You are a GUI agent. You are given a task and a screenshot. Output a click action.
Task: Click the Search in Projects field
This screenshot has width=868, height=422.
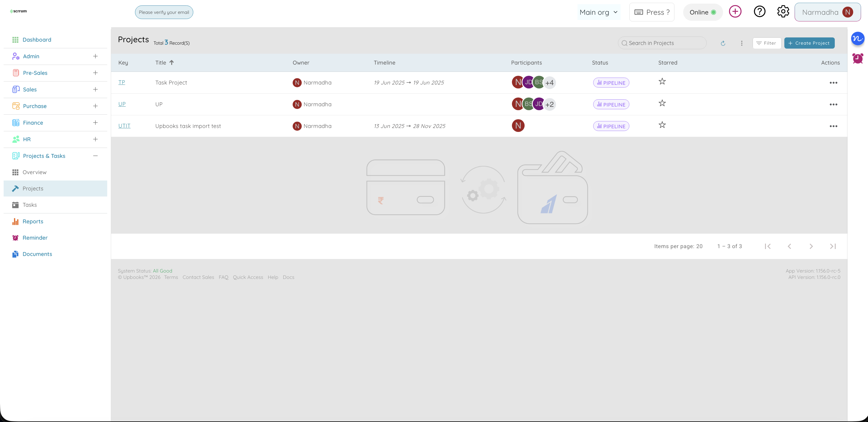[x=662, y=43]
